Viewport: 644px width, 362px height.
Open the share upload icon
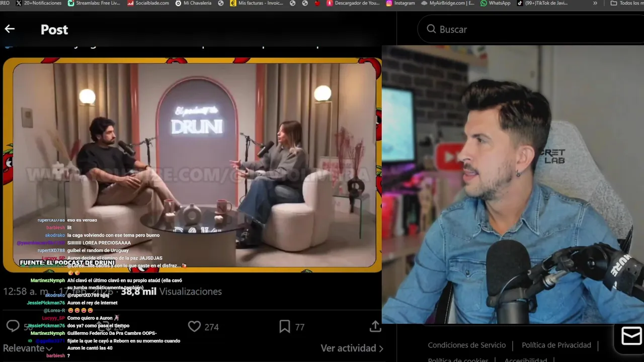click(375, 326)
